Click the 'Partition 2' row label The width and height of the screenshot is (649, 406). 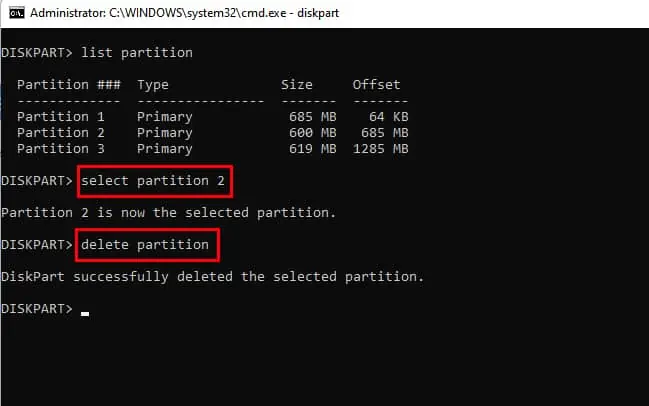coord(61,133)
